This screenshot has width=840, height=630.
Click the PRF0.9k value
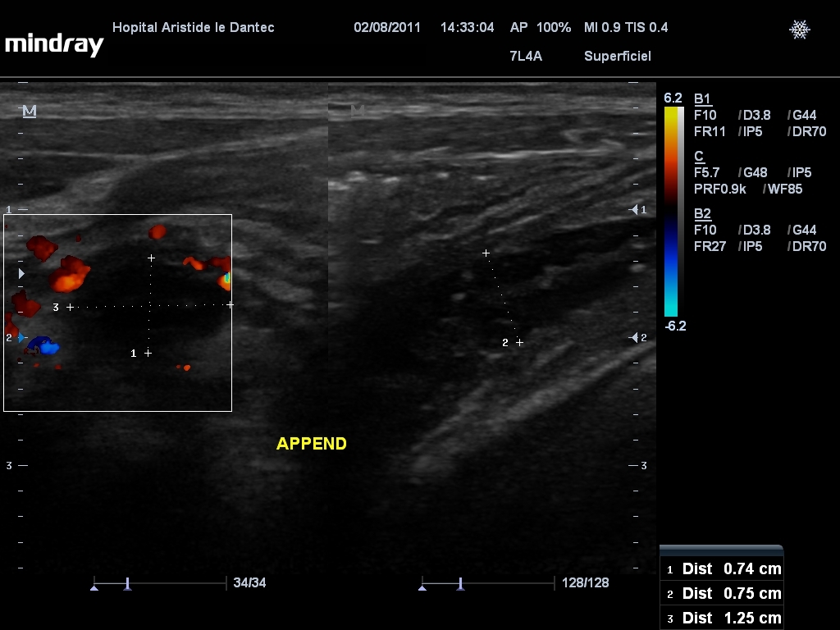(x=720, y=189)
